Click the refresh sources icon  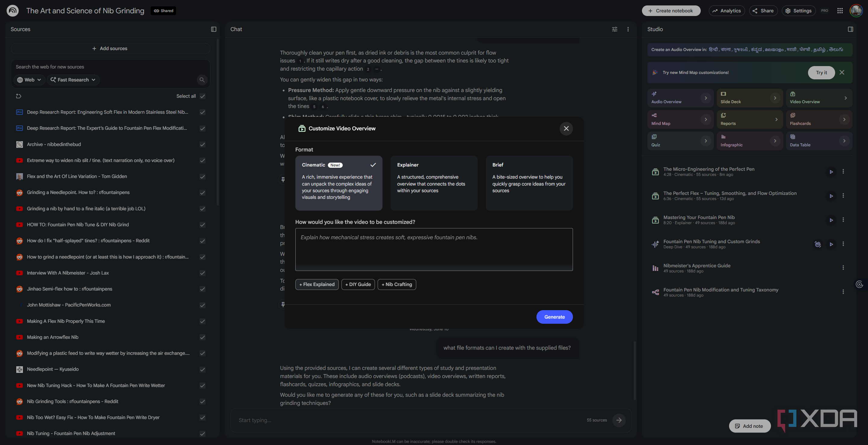(x=19, y=96)
